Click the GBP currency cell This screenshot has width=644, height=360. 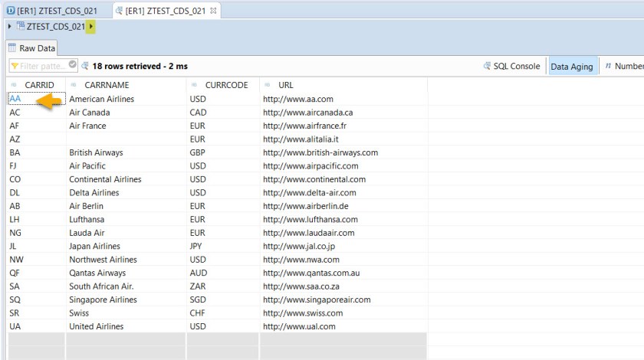point(223,152)
